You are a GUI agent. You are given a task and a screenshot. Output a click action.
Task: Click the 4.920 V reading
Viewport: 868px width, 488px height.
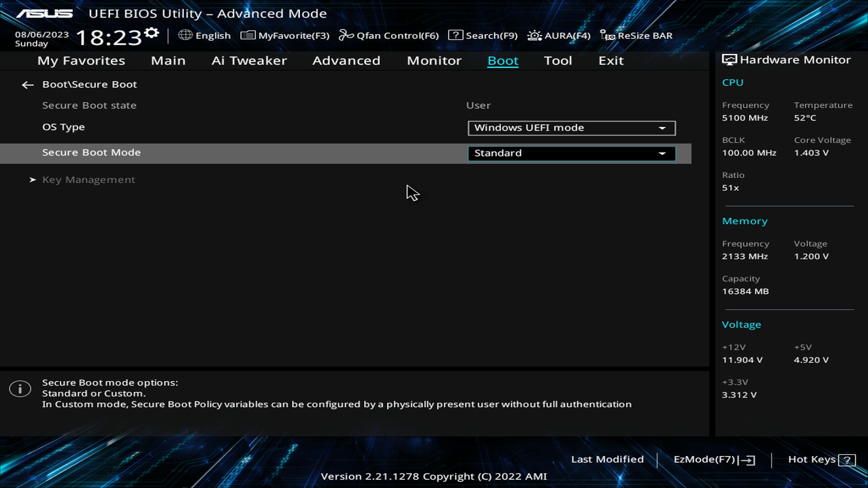click(811, 360)
